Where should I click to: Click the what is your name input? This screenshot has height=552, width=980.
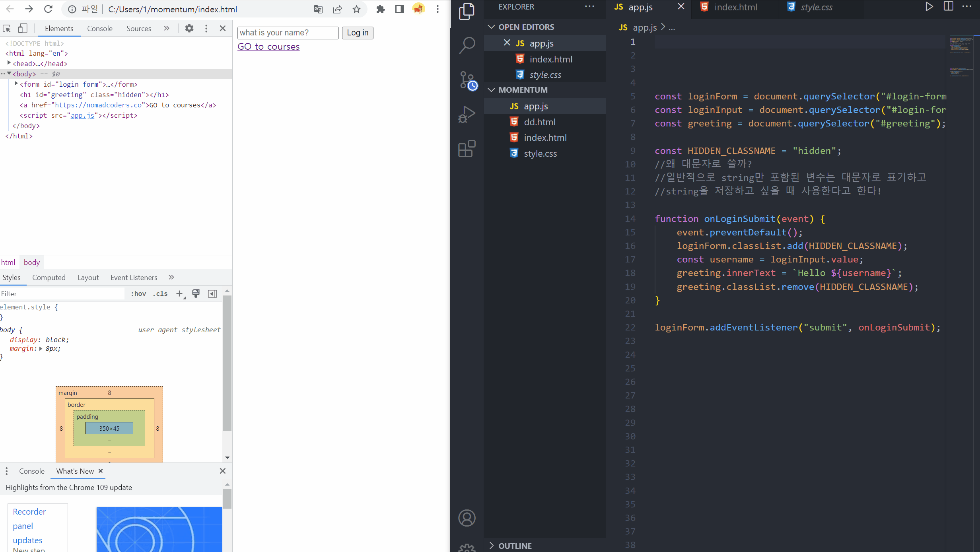(x=288, y=33)
